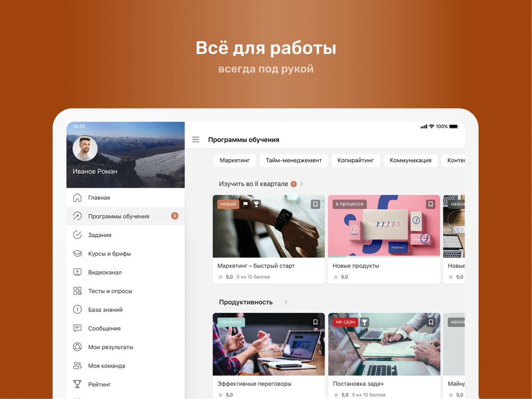Open course title Новые продукты
The width and height of the screenshot is (532, 399).
355,265
